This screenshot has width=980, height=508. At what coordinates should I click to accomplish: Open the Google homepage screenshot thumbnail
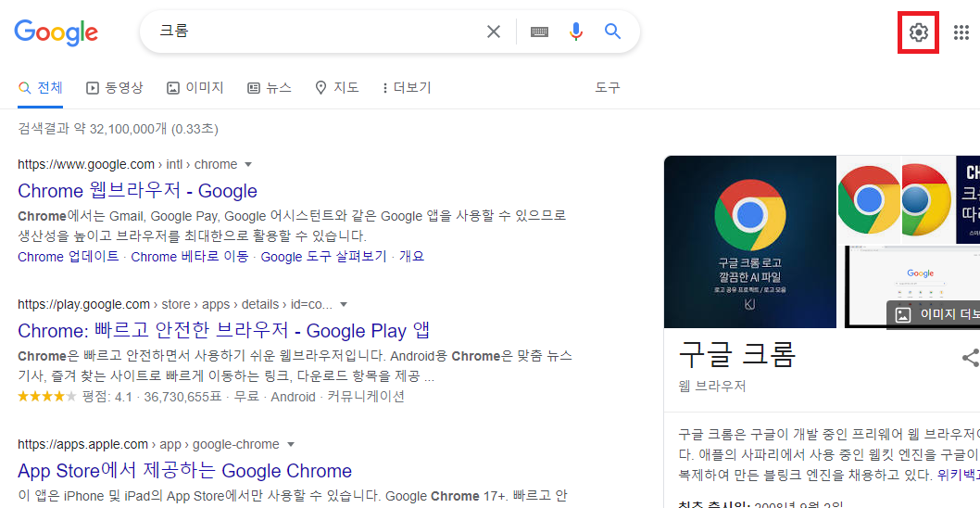click(x=911, y=286)
